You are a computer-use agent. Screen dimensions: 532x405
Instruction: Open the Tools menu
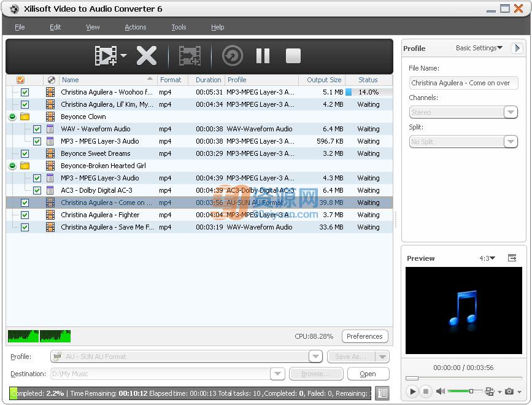179,27
